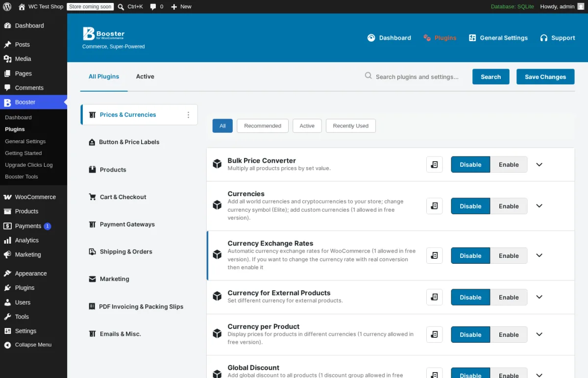
Task: Disable Currency Exchange Rates plugin
Action: tap(470, 255)
